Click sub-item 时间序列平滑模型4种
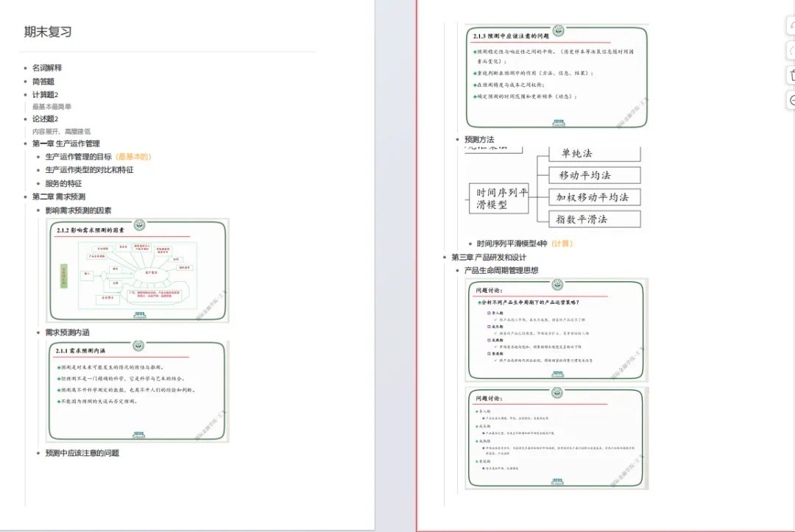The height and width of the screenshot is (532, 795). (x=512, y=244)
